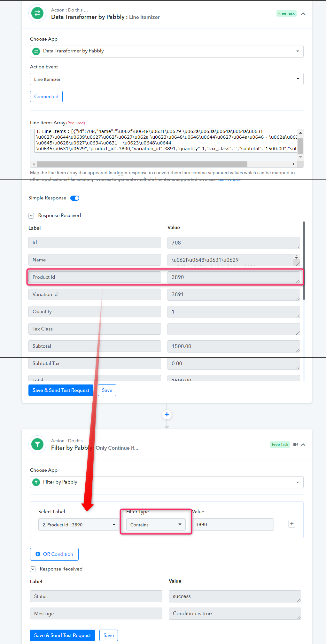Collapse the Data Transformer step chevron
326x644 pixels.
coord(303,14)
